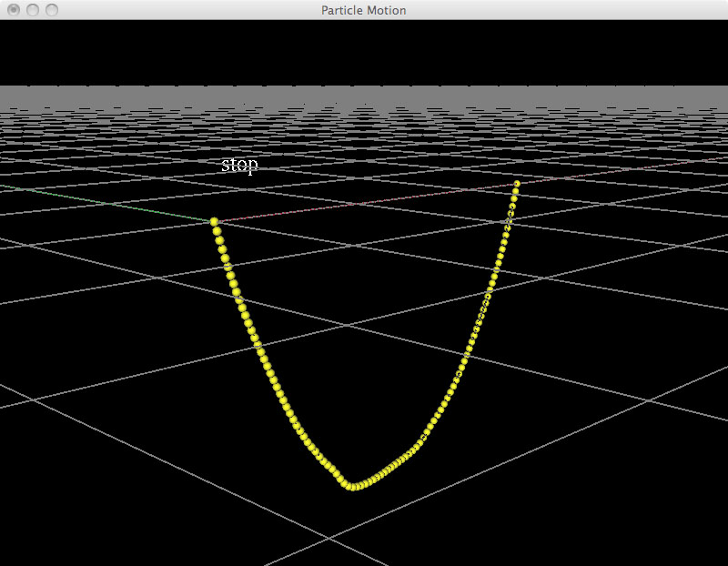Close the Particle Motion window
Viewport: 728px width, 566px height.
pyautogui.click(x=14, y=10)
